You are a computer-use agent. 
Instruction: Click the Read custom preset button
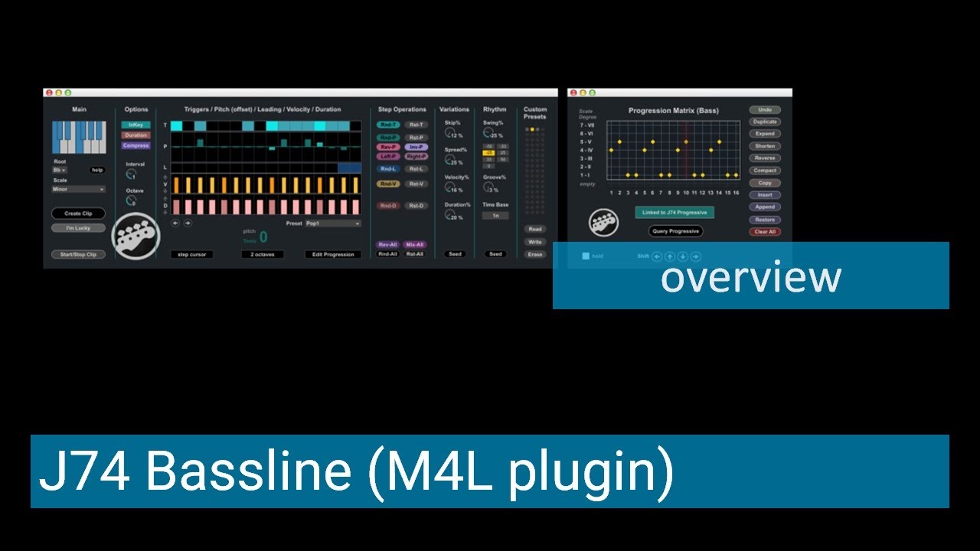point(535,229)
